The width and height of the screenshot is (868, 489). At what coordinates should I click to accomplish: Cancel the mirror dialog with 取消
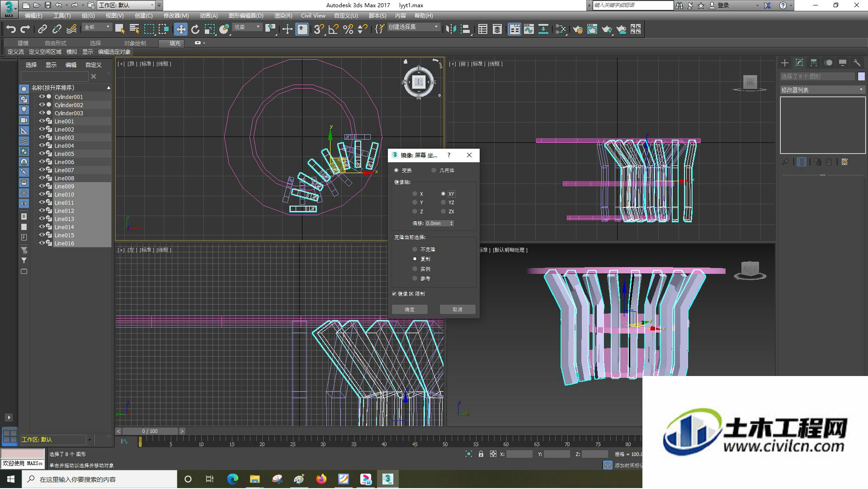click(x=458, y=310)
